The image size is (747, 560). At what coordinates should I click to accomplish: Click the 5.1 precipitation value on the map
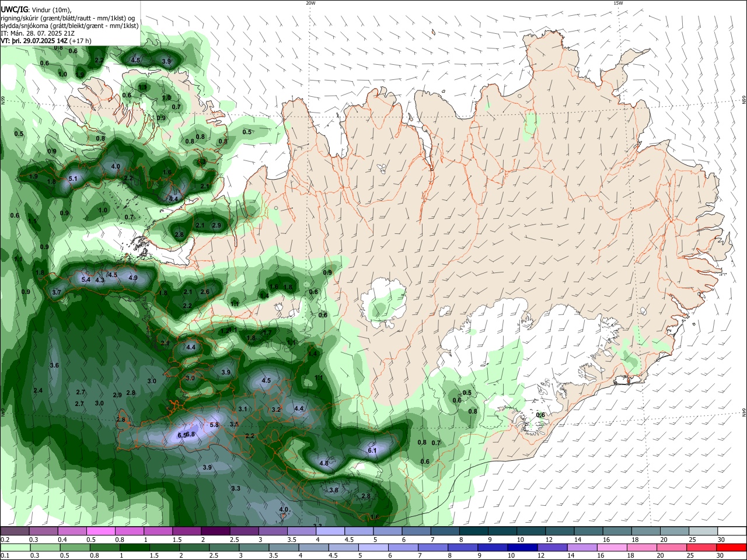point(73,178)
